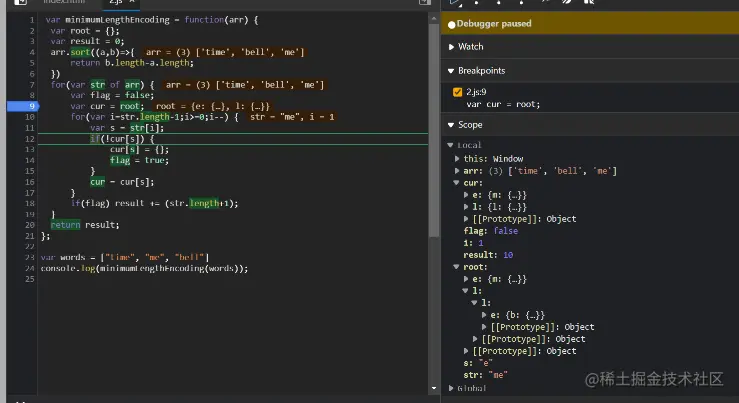
Task: Collapse the root variable in Scope
Action: pyautogui.click(x=457, y=267)
